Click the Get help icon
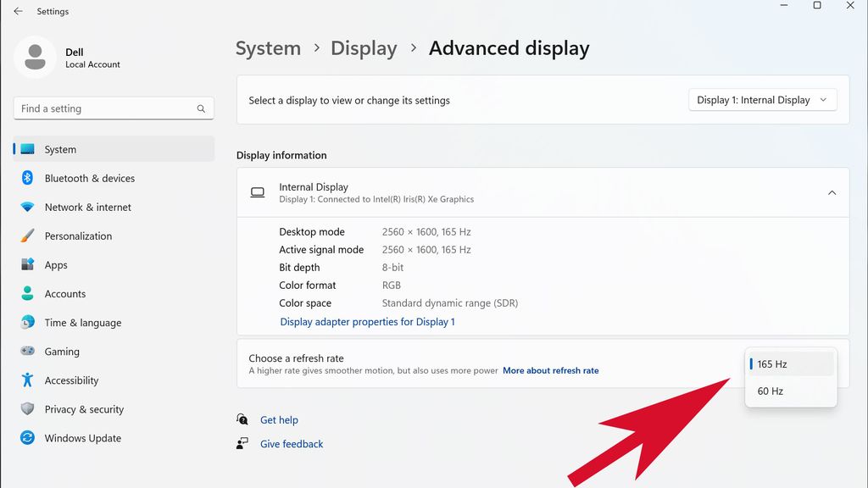Image resolution: width=868 pixels, height=488 pixels. (x=242, y=419)
